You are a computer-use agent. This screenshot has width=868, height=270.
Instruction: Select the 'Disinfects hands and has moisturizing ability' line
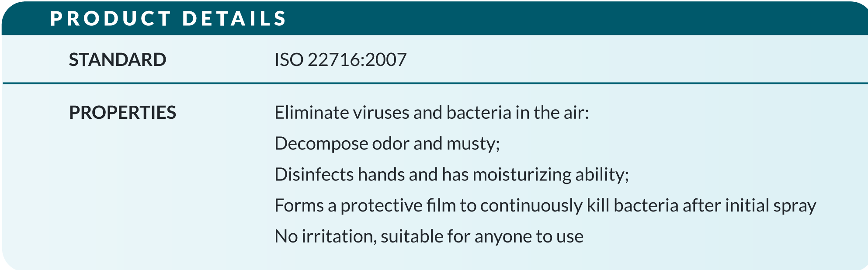[x=451, y=175]
